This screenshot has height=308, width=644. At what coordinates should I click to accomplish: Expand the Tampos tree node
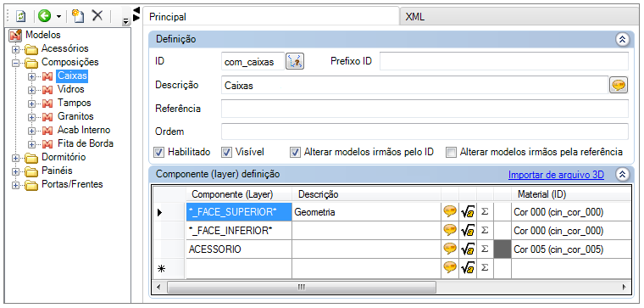click(31, 104)
